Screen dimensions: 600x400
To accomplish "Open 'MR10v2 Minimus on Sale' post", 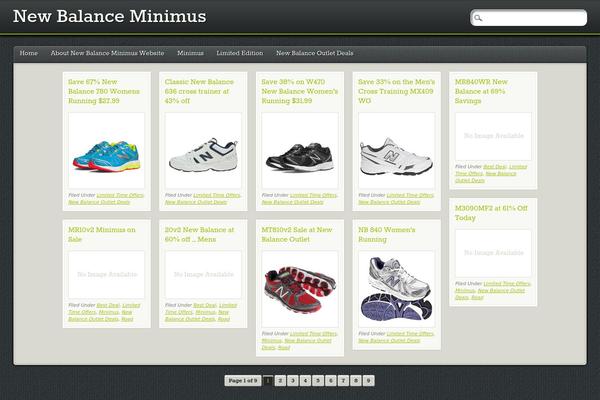I will click(x=102, y=235).
